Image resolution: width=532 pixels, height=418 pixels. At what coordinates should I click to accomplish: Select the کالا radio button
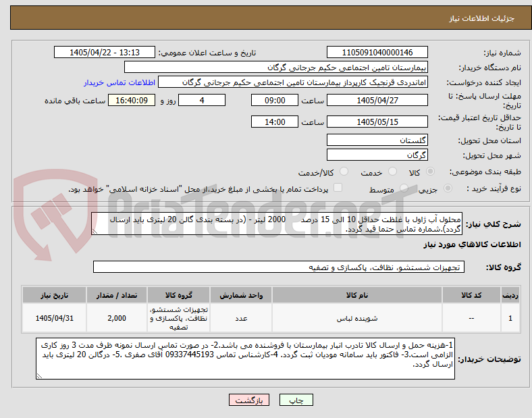(x=430, y=172)
